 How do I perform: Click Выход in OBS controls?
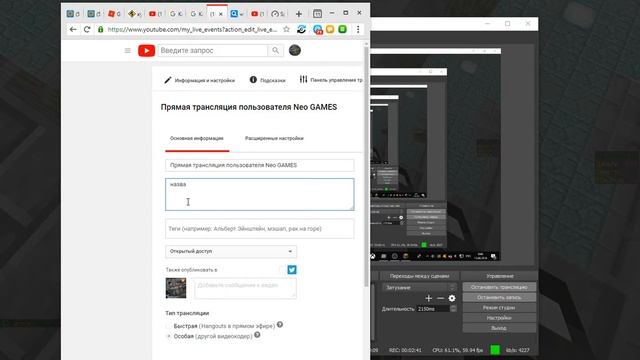[x=499, y=328]
